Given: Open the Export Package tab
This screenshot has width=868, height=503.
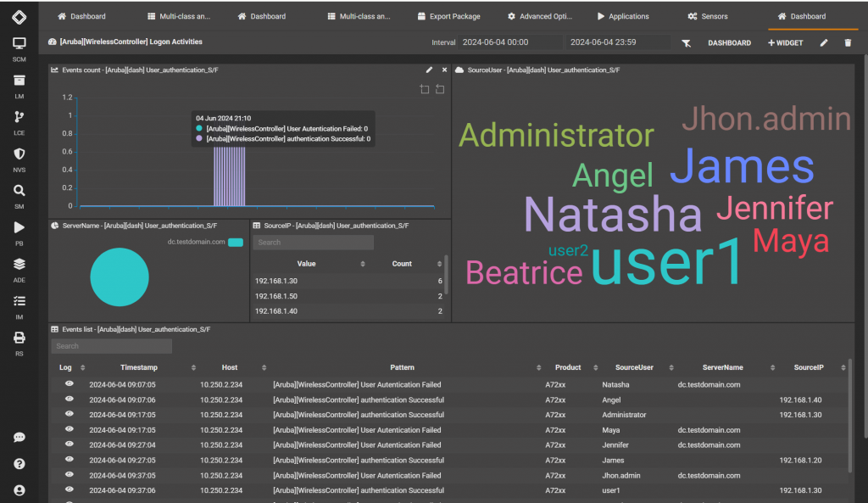Looking at the screenshot, I should pyautogui.click(x=449, y=17).
